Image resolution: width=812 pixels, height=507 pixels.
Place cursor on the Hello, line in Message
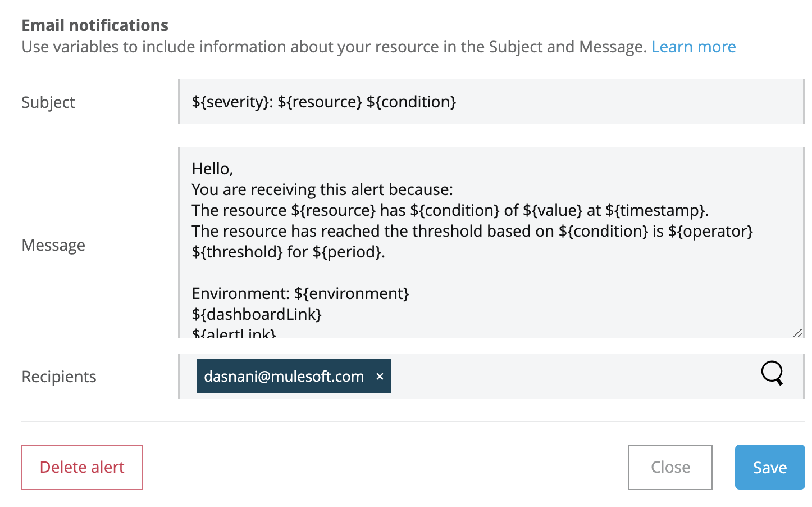click(212, 169)
